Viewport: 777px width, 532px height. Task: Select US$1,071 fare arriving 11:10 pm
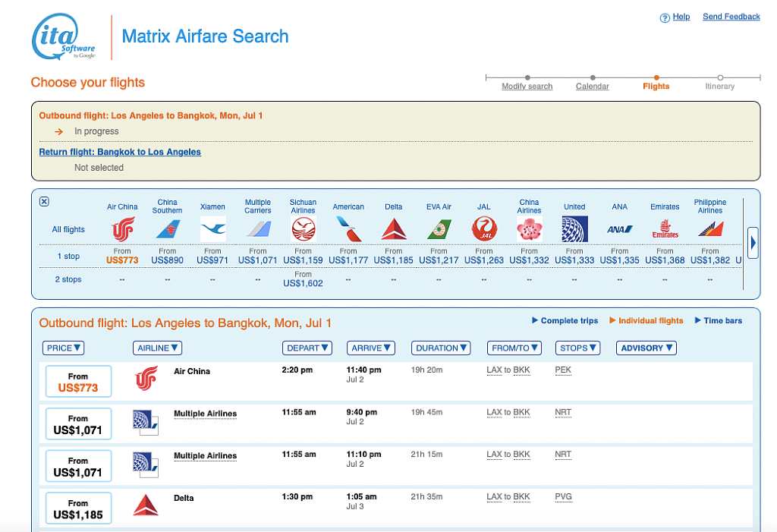coord(78,466)
